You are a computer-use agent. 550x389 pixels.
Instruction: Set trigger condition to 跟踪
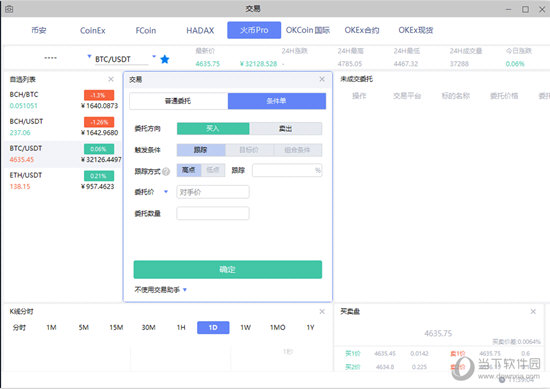[201, 150]
